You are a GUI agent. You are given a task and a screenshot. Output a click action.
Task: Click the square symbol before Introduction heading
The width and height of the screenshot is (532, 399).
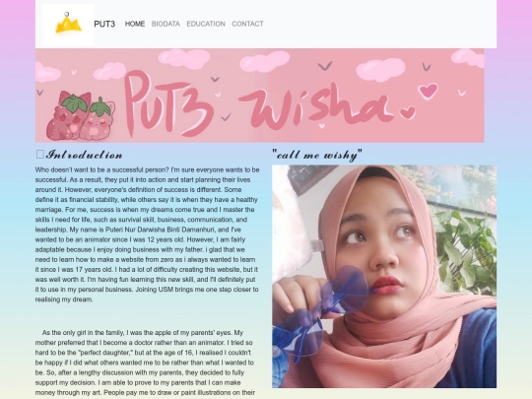tap(39, 155)
